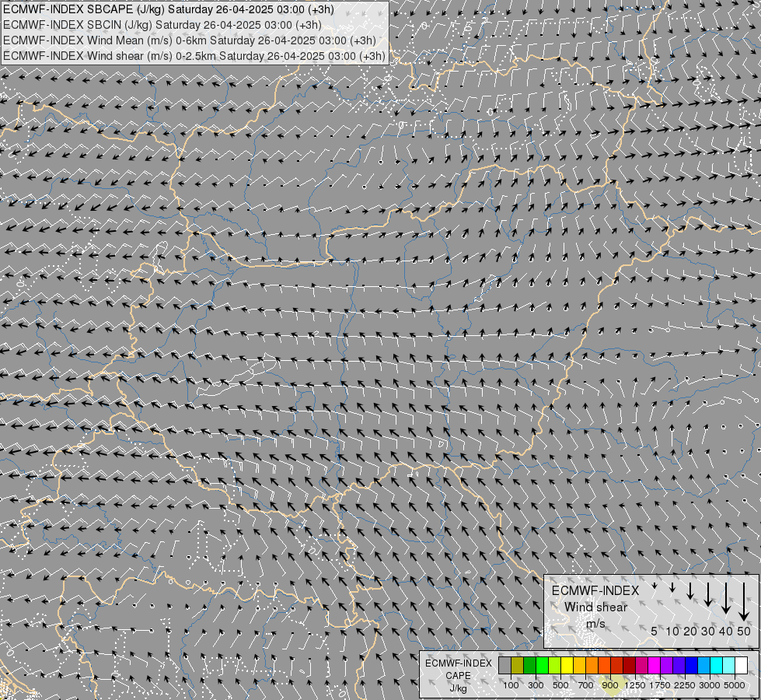Select the pure blue CAPE swatch right of 2250
Viewport: 761px width, 700px height.
(692, 665)
